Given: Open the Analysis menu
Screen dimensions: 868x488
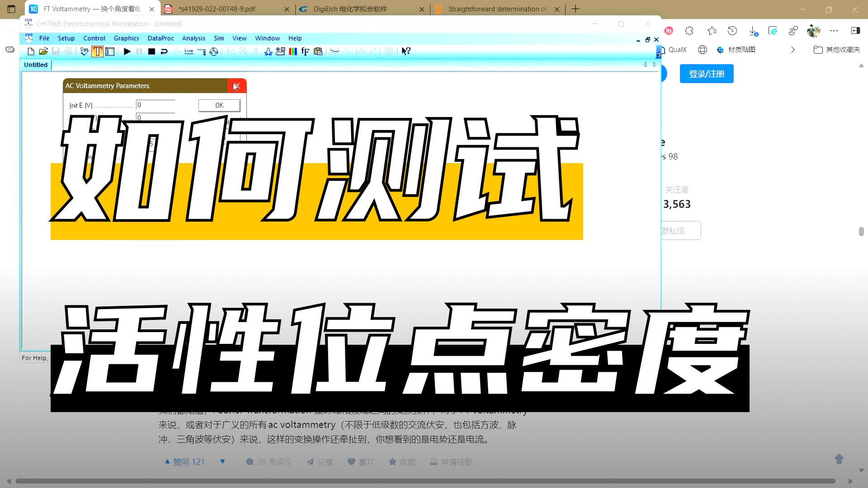Looking at the screenshot, I should (x=193, y=38).
